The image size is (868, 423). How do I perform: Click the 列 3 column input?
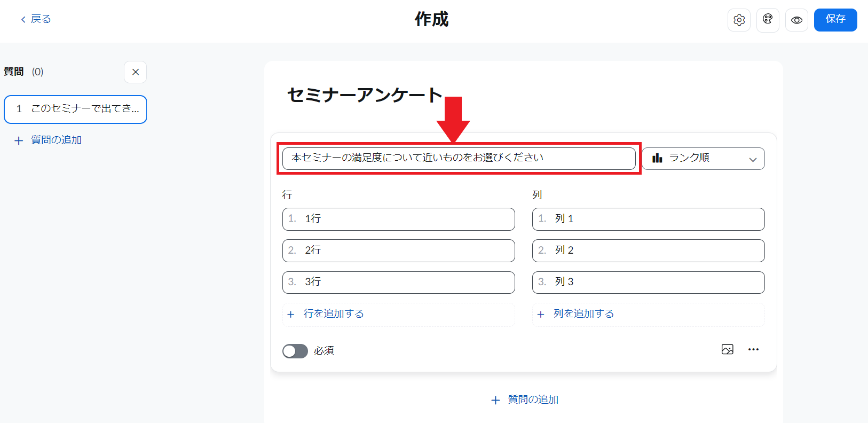(x=649, y=282)
